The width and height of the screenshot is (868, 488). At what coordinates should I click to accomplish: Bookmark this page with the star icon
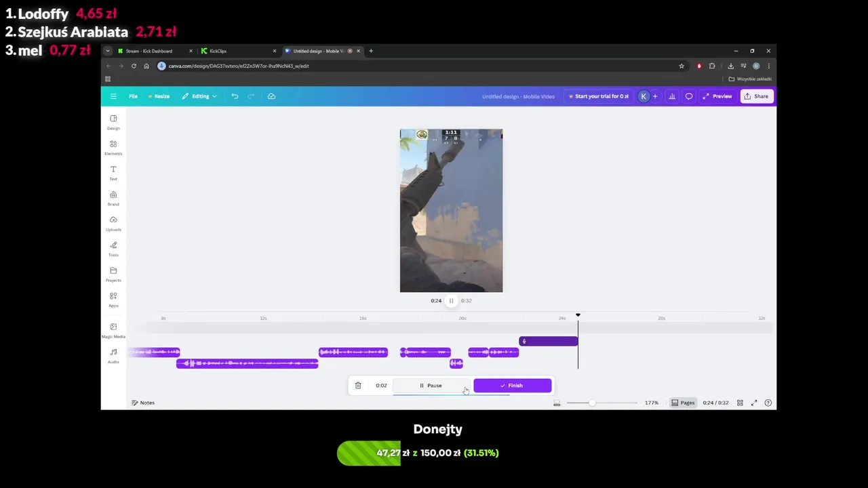(682, 66)
